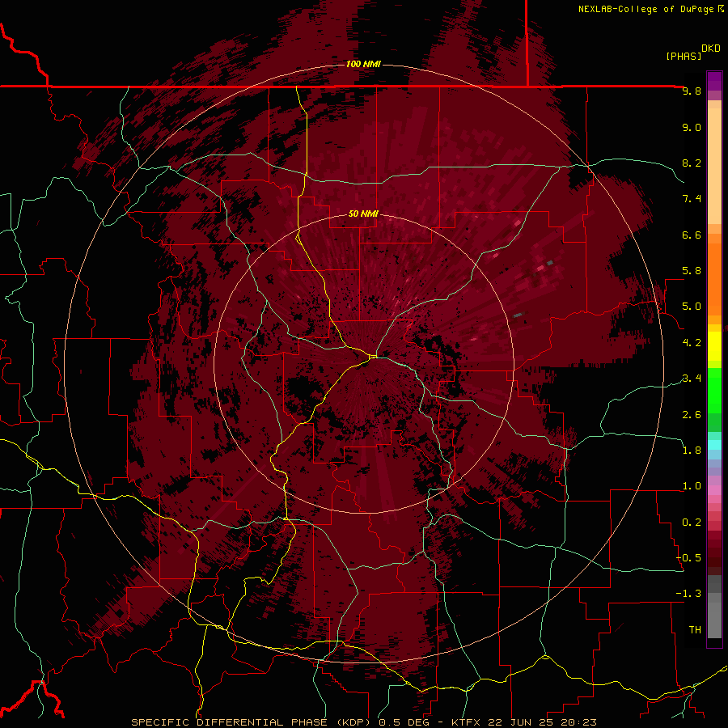Click the 50 NMI range ring label
Viewport: 728px width, 728px height.
pos(363,214)
